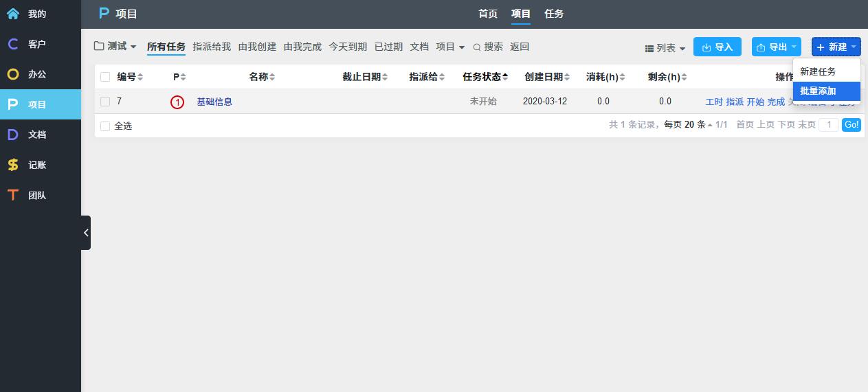Sort by 截止日期 column header
The image size is (868, 392).
point(365,77)
